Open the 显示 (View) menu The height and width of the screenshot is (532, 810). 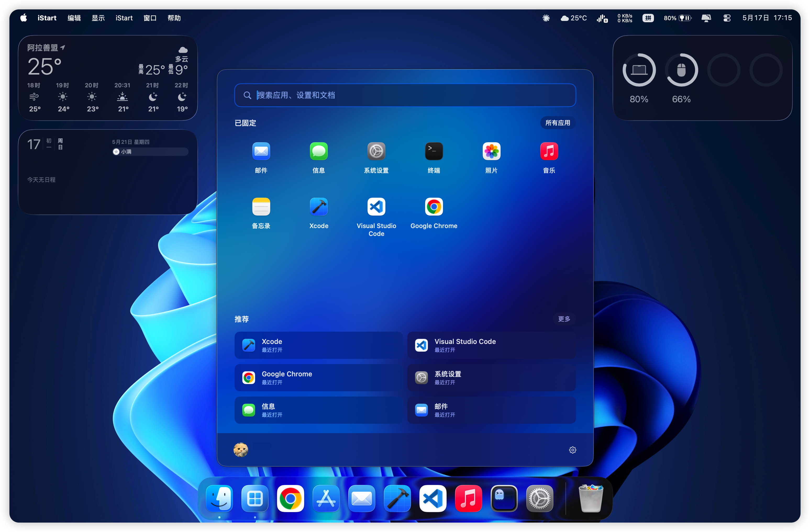coord(98,18)
